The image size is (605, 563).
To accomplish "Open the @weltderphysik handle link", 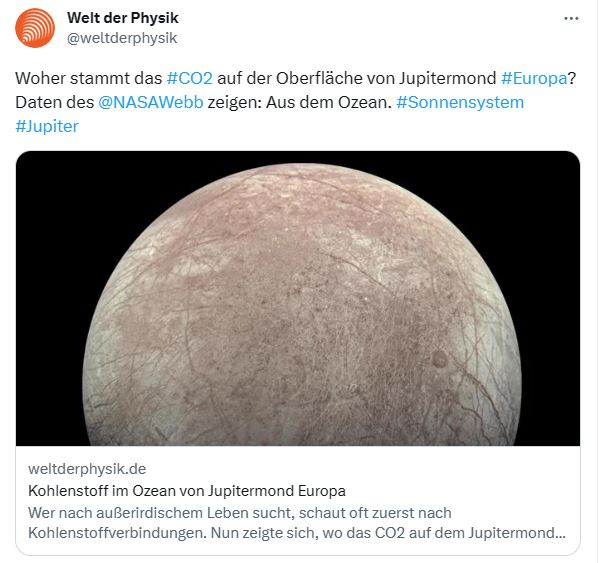I will (122, 38).
